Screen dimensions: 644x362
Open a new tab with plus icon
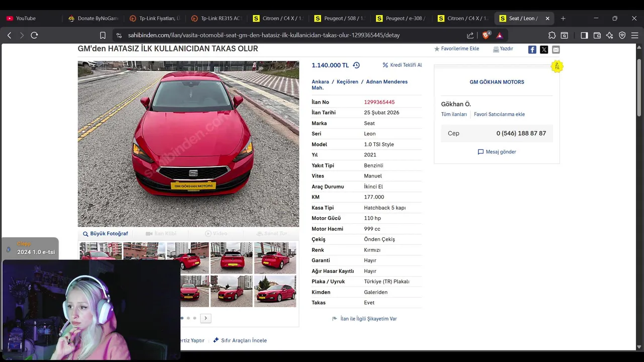click(563, 18)
